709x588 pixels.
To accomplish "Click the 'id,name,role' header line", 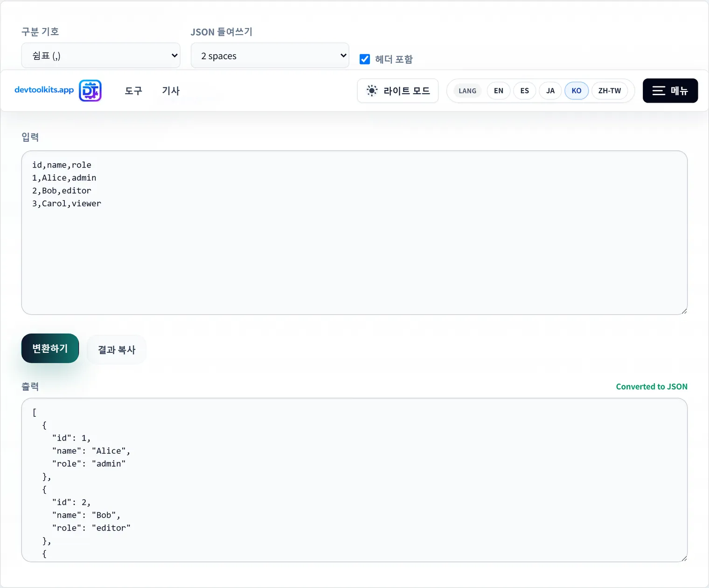I will point(62,165).
